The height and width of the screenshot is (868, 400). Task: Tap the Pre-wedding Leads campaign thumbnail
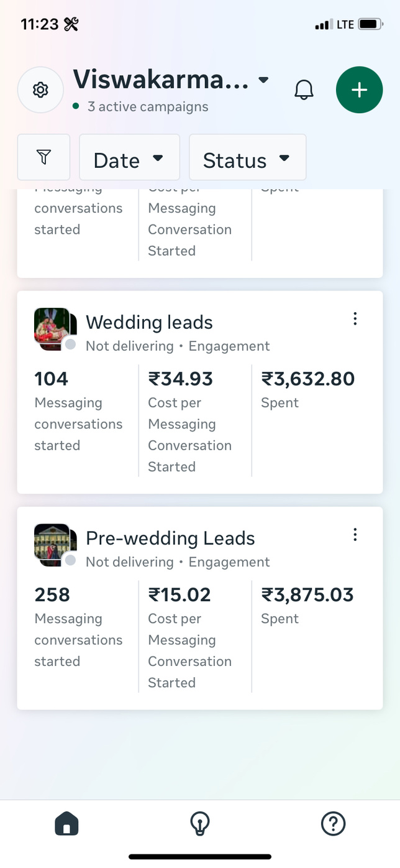tap(55, 545)
